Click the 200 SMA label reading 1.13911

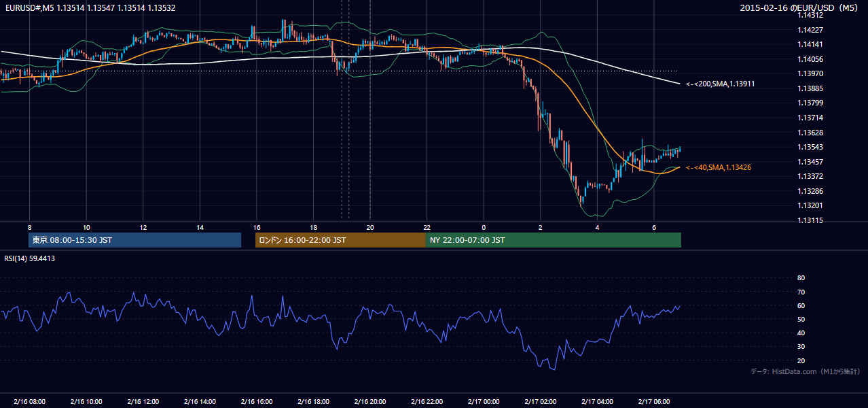click(721, 84)
